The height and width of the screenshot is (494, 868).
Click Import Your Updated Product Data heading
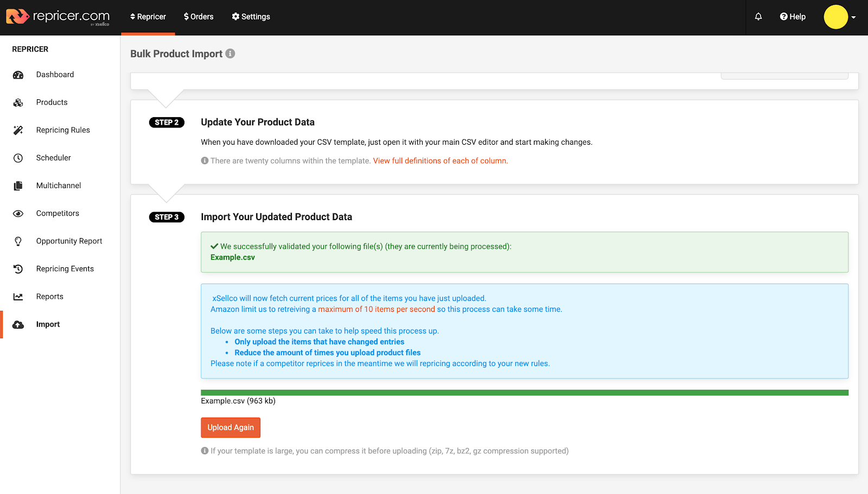point(277,217)
